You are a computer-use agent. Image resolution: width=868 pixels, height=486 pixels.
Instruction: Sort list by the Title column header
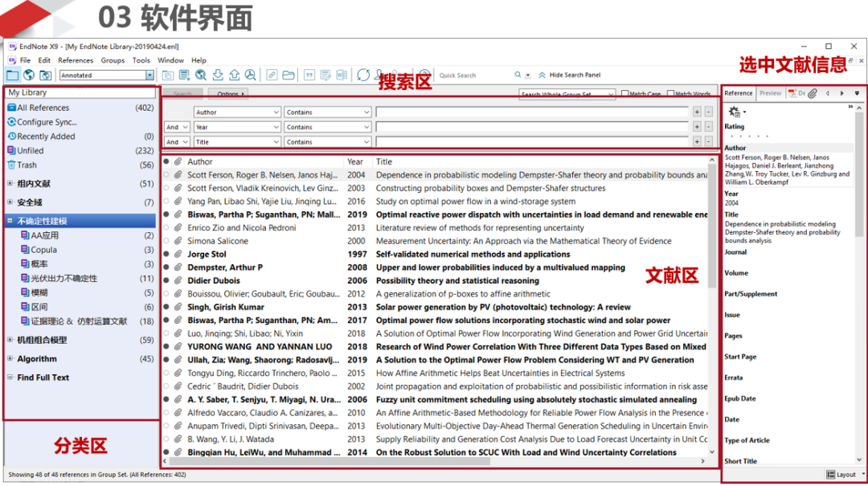tap(384, 161)
